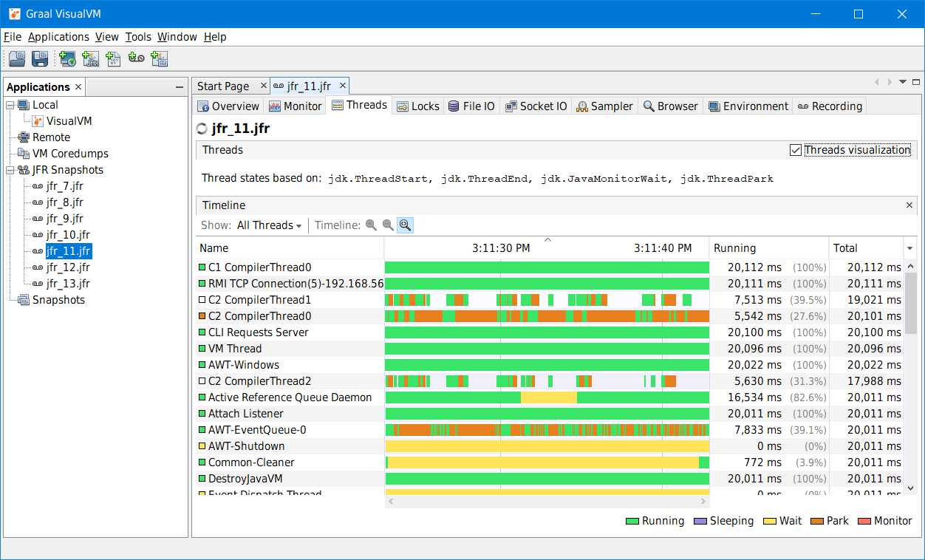The image size is (925, 560).
Task: Click the Add JMX Connection toolbar icon
Action: [90, 58]
